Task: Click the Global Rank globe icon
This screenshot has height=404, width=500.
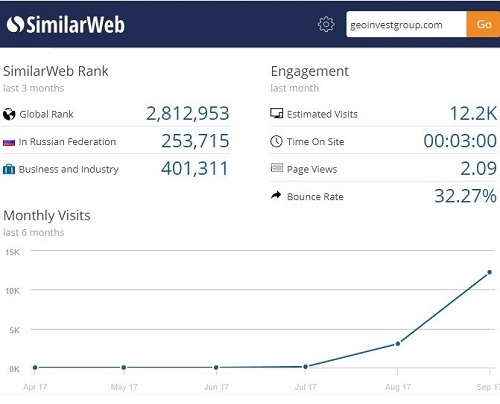Action: click(x=9, y=114)
